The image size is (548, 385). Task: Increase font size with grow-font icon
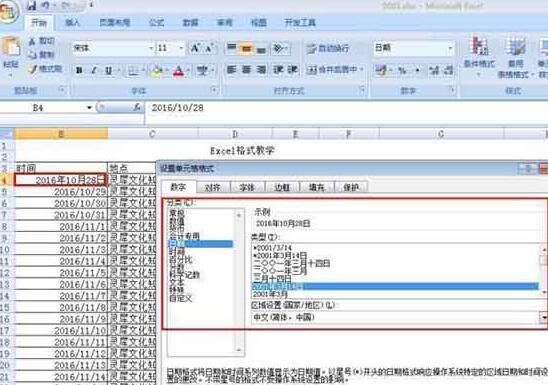point(195,48)
